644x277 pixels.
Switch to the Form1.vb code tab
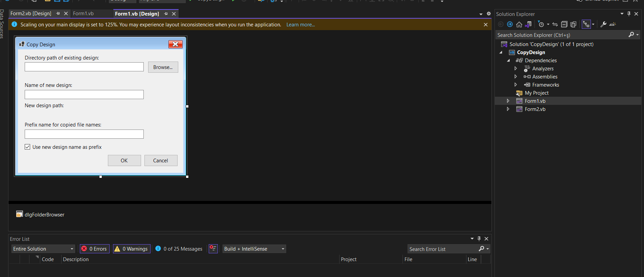coord(83,14)
